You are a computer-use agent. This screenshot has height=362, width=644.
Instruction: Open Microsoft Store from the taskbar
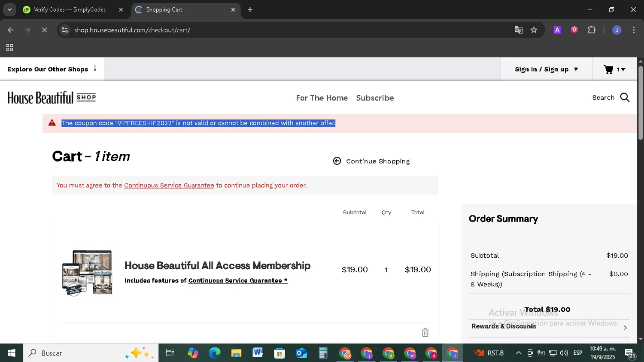pos(279,353)
